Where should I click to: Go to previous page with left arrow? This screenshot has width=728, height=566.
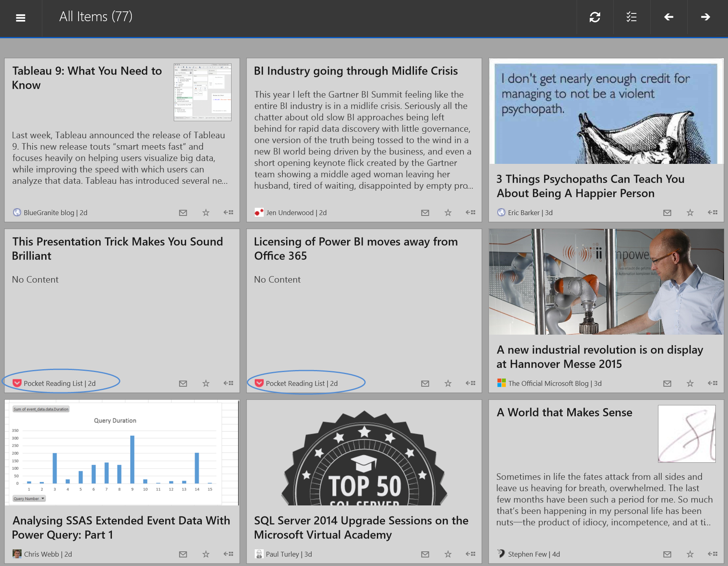(669, 17)
